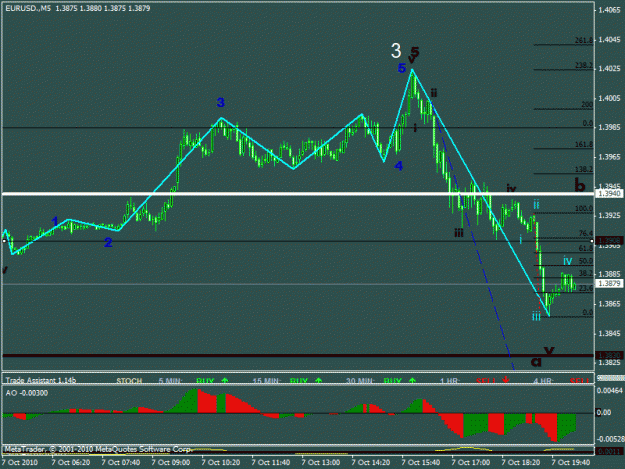This screenshot has height=469, width=625.
Task: Click the 100.0 Fibonacci level label
Action: point(584,209)
